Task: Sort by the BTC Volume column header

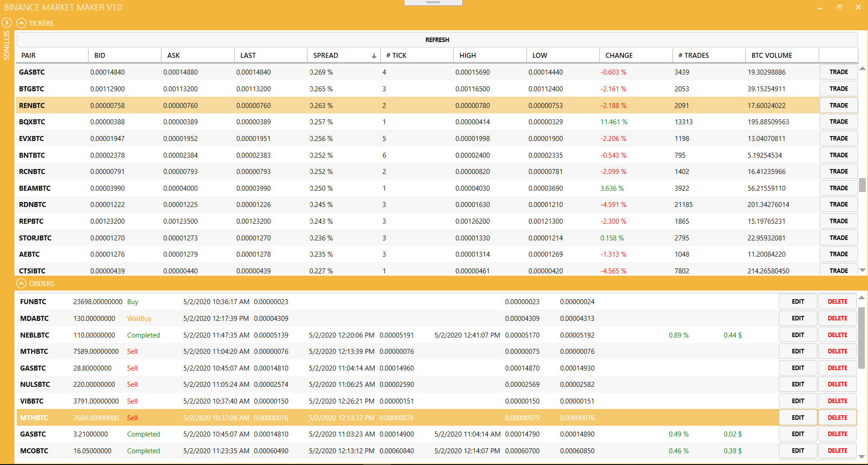Action: click(x=782, y=55)
